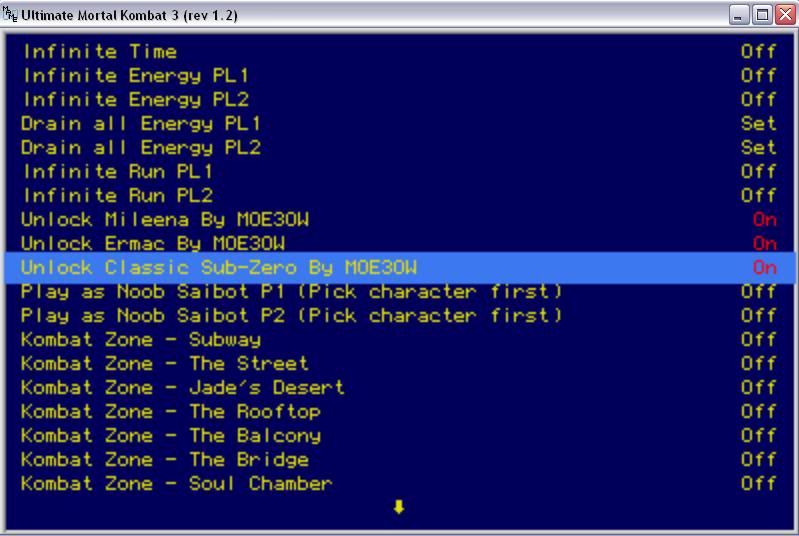Toggle Off value for Infinite Energy PL1
The width and height of the screenshot is (799, 536).
[759, 75]
